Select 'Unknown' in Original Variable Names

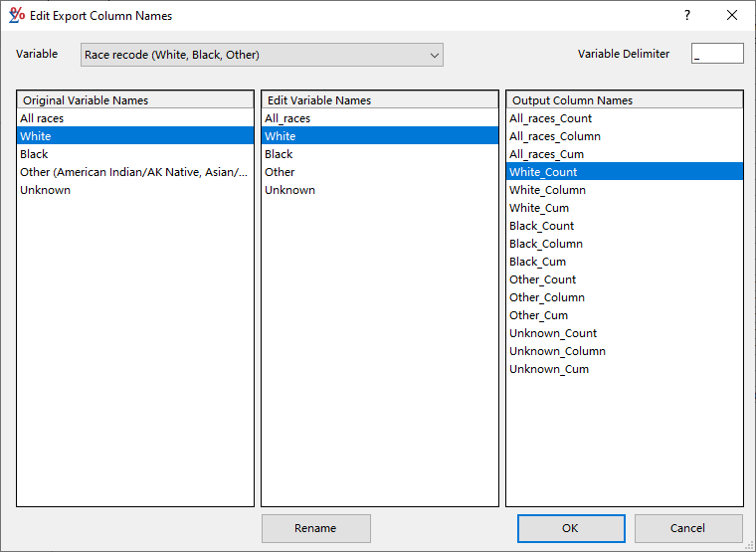45,190
